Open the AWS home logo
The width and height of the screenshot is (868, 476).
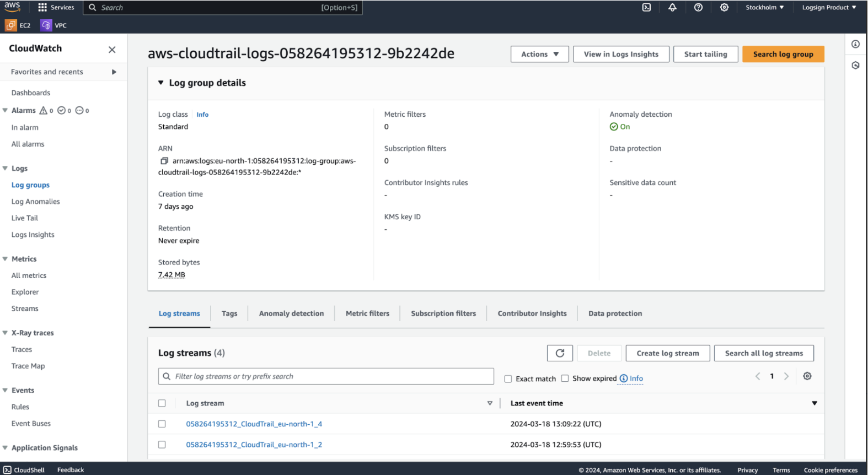pyautogui.click(x=12, y=7)
